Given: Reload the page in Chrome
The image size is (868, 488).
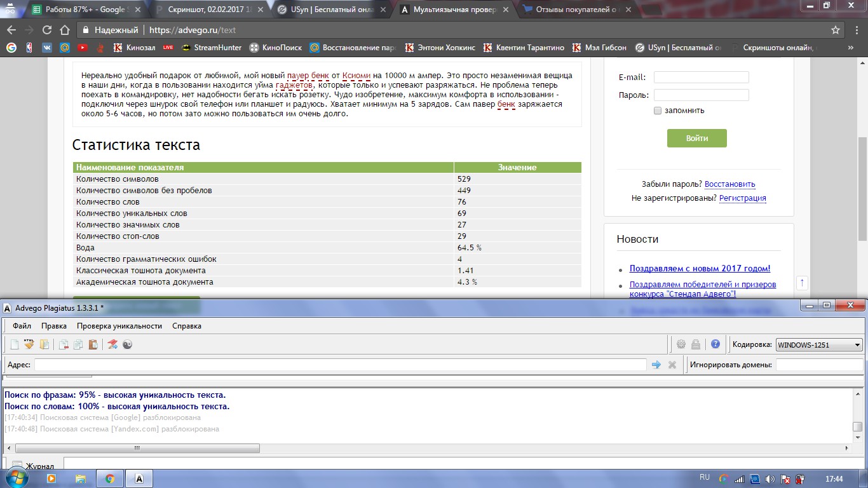Looking at the screenshot, I should click(46, 30).
